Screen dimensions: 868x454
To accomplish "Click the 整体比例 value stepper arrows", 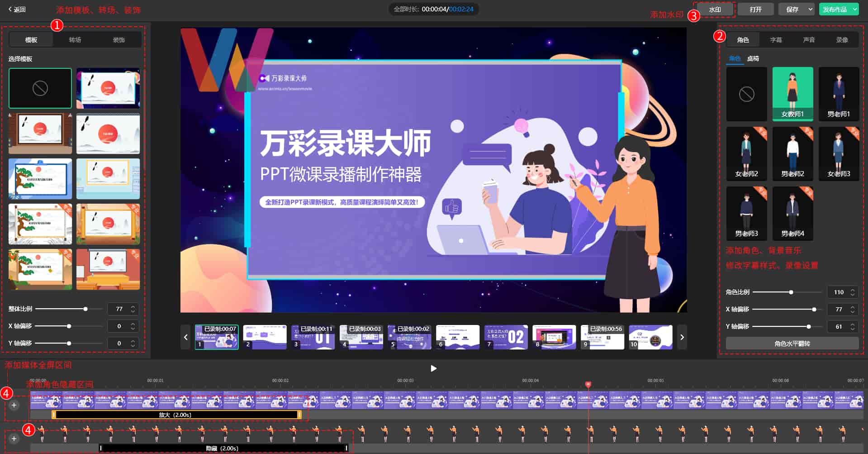I will [133, 309].
